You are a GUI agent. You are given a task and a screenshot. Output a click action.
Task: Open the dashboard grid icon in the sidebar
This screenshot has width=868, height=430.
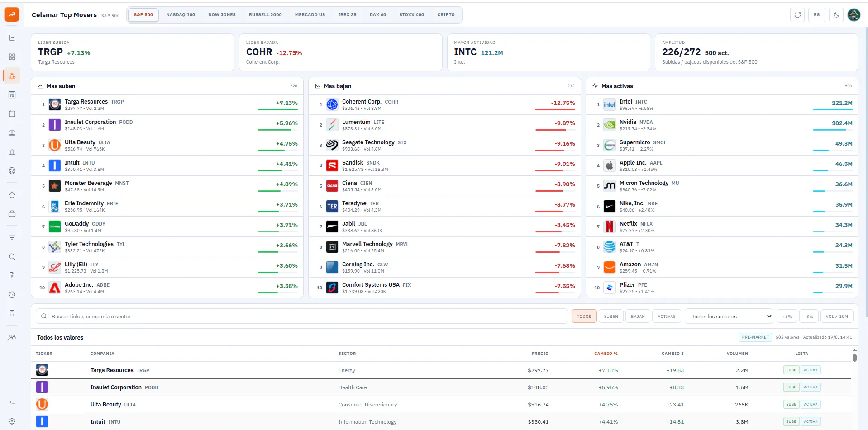click(x=12, y=57)
